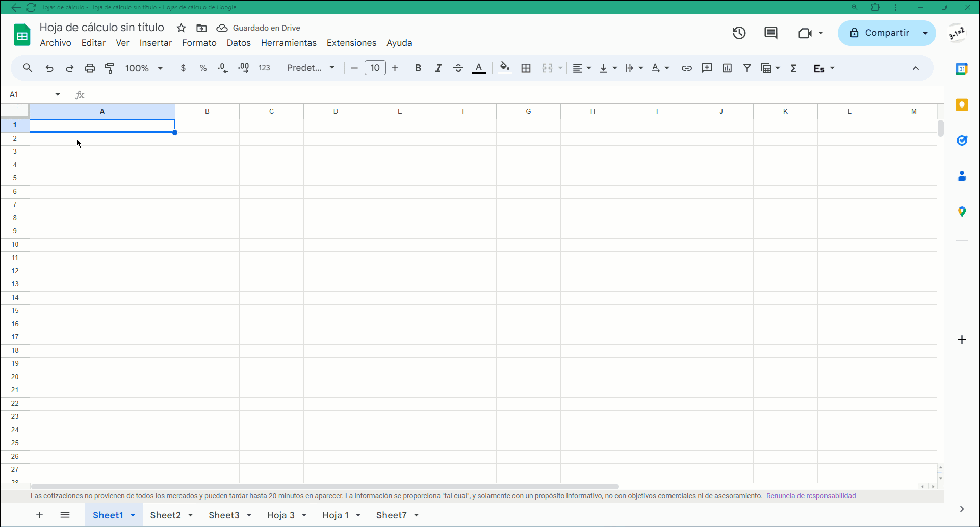Expand Share button dropdown arrow

tap(925, 33)
